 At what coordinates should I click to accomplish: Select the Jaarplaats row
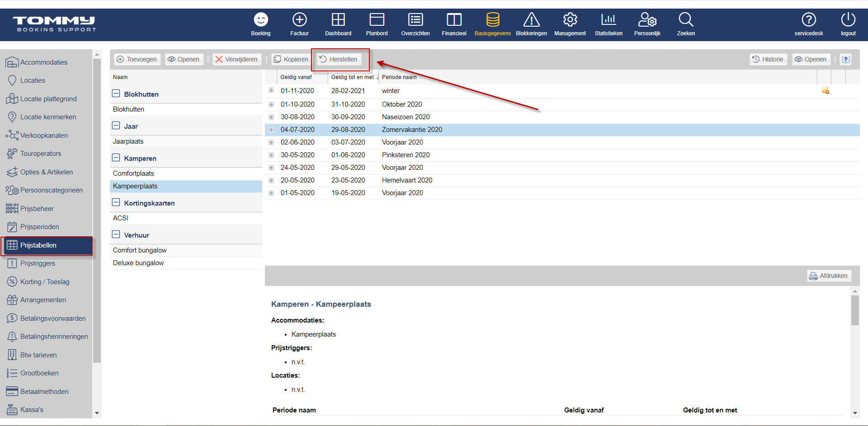pyautogui.click(x=186, y=141)
